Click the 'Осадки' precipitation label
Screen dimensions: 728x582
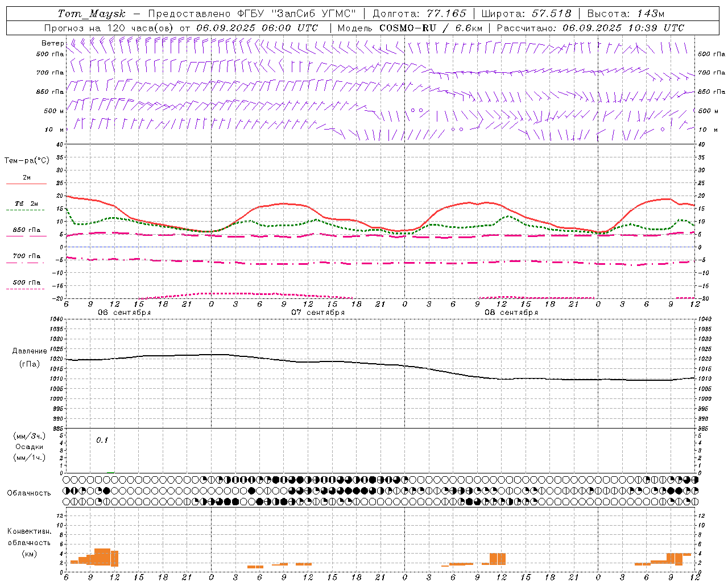(29, 447)
